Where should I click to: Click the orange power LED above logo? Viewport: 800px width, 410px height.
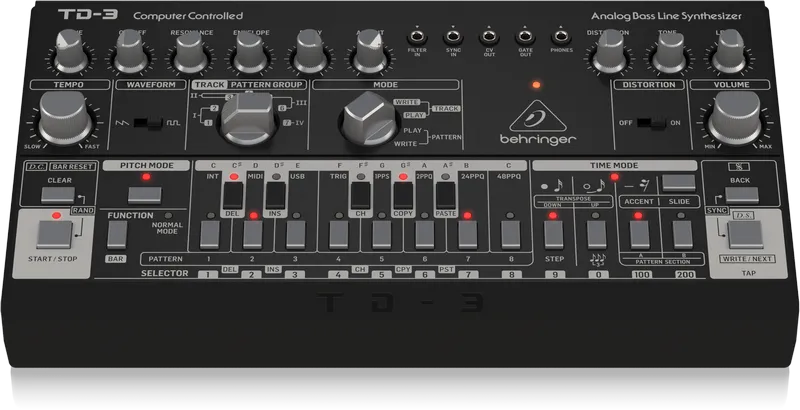pos(536,85)
